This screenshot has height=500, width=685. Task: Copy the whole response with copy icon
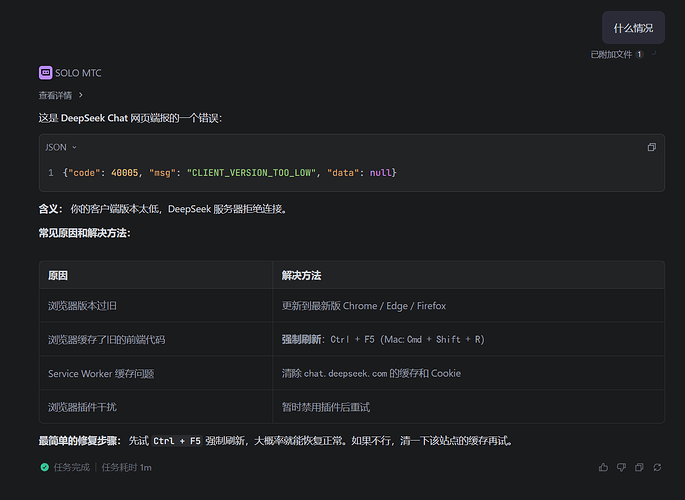click(639, 467)
